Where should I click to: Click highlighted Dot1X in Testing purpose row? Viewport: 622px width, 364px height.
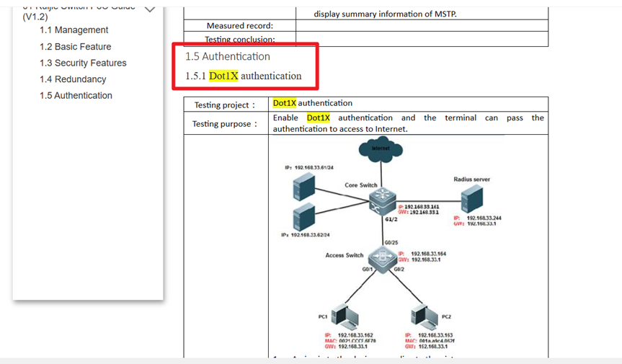pyautogui.click(x=318, y=118)
